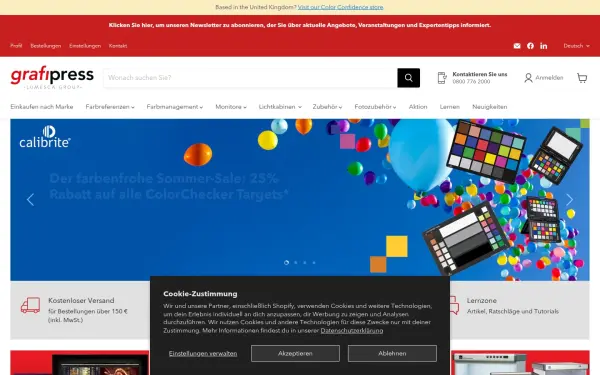Select the first carousel dot

pyautogui.click(x=286, y=262)
